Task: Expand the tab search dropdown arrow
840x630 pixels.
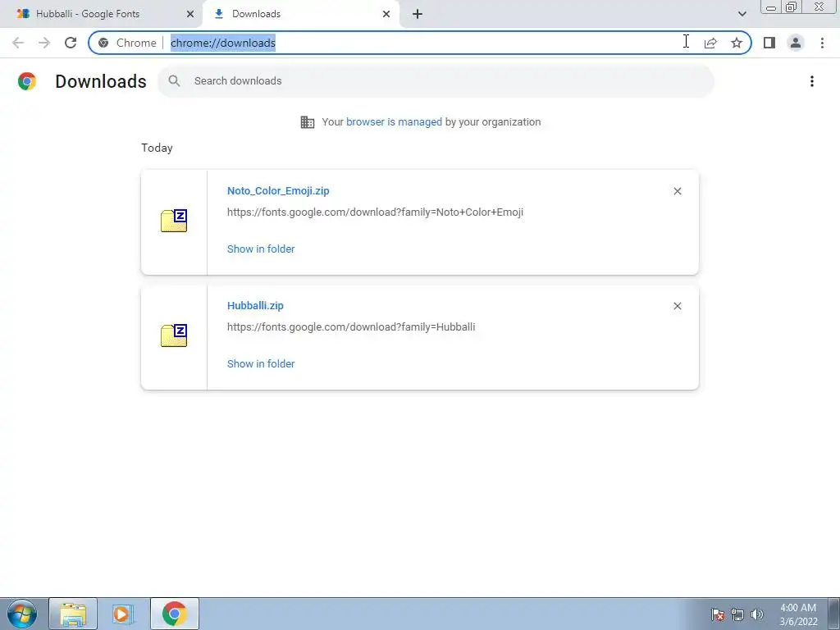Action: click(742, 14)
